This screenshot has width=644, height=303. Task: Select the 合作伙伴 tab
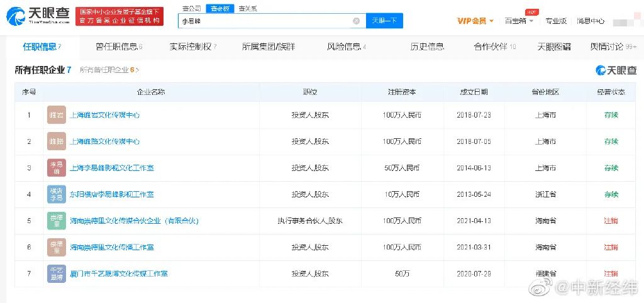pos(494,47)
